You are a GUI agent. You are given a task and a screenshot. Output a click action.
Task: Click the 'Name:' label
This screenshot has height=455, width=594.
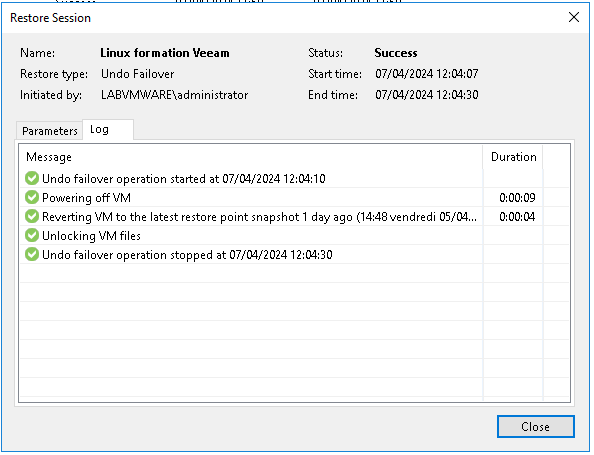[38, 53]
